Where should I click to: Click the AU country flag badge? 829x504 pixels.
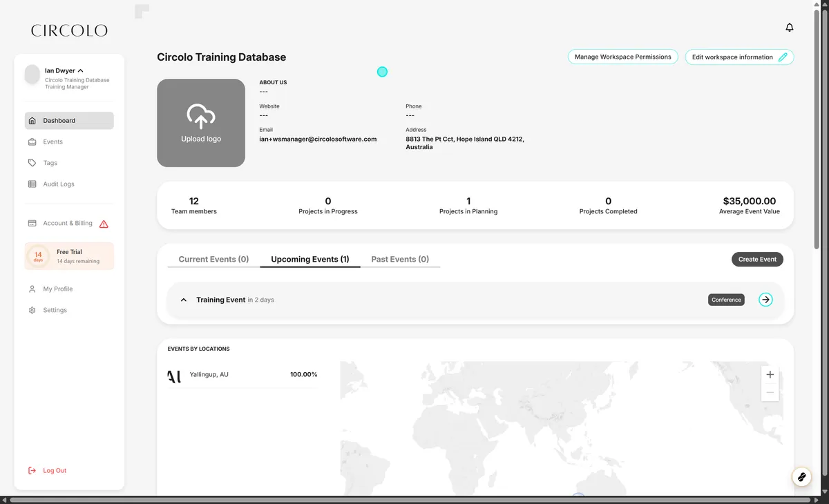(175, 376)
